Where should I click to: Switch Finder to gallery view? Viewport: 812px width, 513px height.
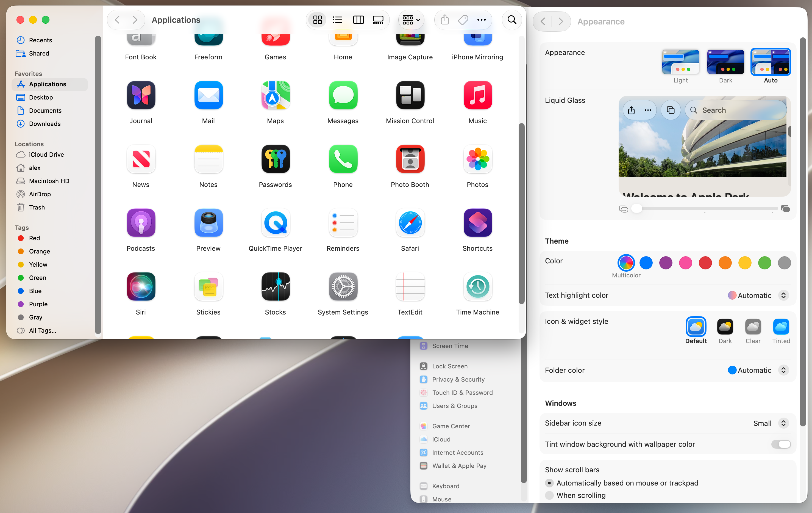[378, 20]
